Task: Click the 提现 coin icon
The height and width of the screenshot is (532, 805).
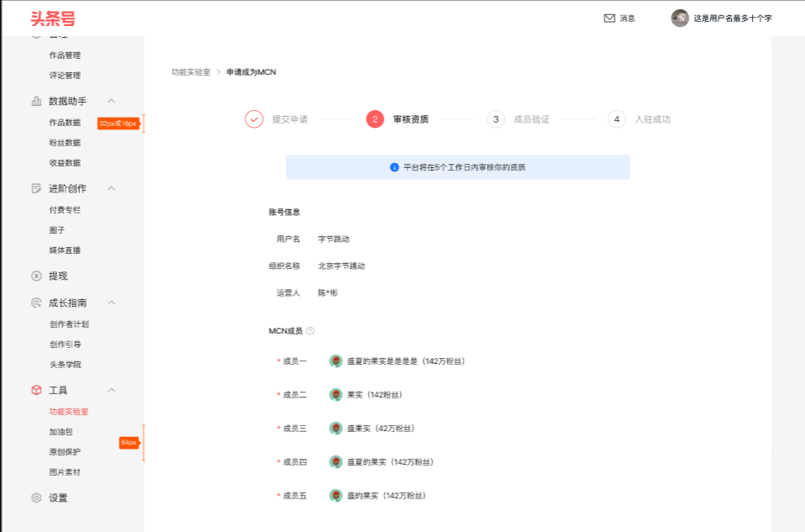Action: tap(36, 276)
